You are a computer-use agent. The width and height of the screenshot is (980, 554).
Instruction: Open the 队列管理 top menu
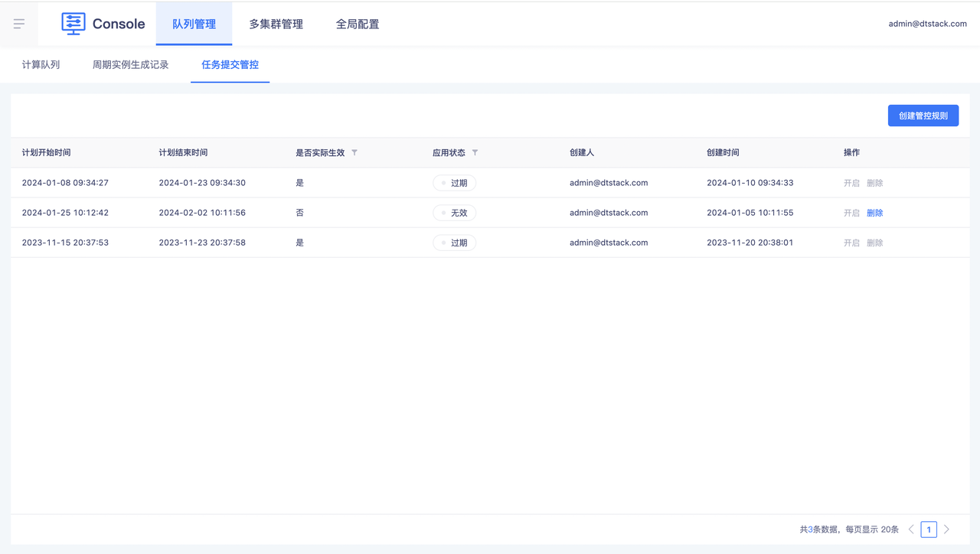tap(194, 24)
